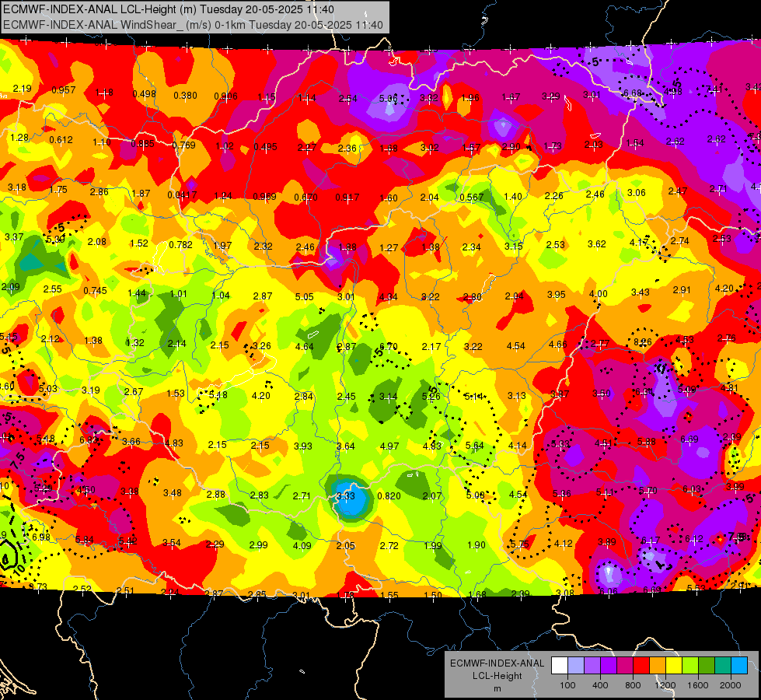The image size is (761, 700).
Task: Click the wind shear value 5.64
Action: point(475,446)
